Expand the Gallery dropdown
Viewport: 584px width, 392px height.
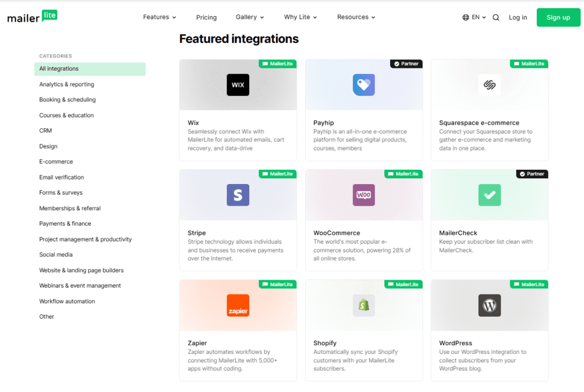250,17
